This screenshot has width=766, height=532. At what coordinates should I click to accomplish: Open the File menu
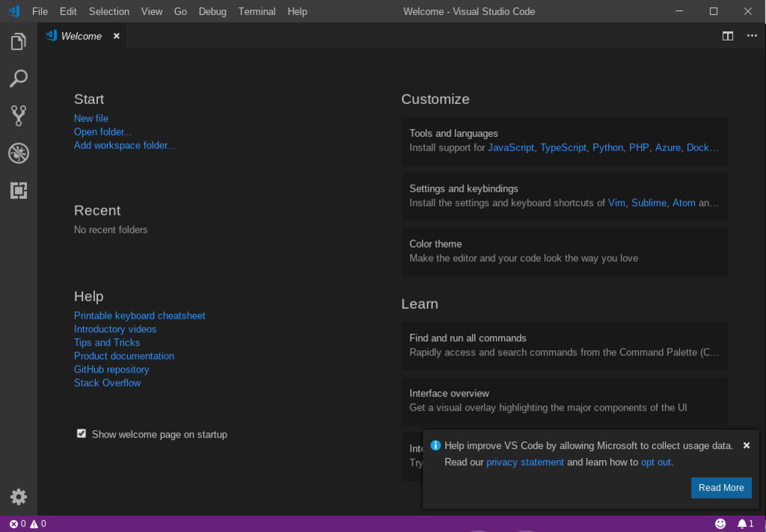point(40,11)
